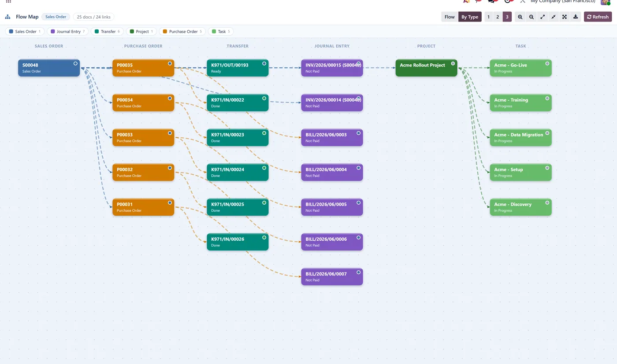The height and width of the screenshot is (364, 617).
Task: Zoom in on the flow map
Action: [520, 17]
